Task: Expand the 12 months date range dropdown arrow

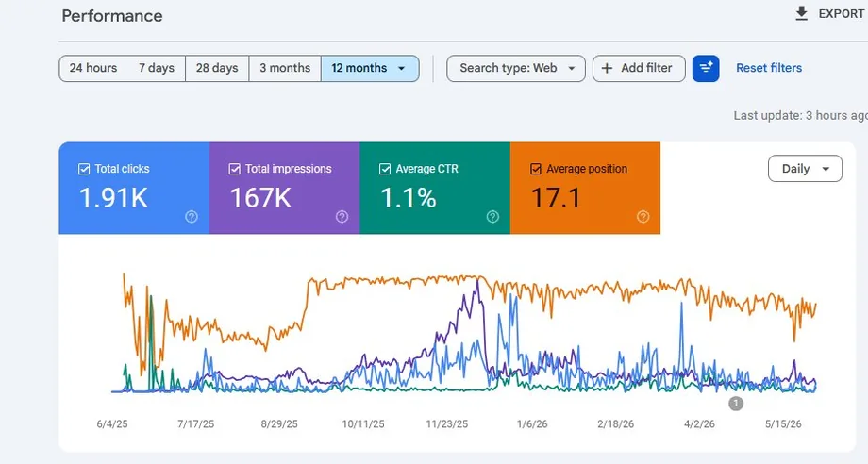Action: point(402,69)
